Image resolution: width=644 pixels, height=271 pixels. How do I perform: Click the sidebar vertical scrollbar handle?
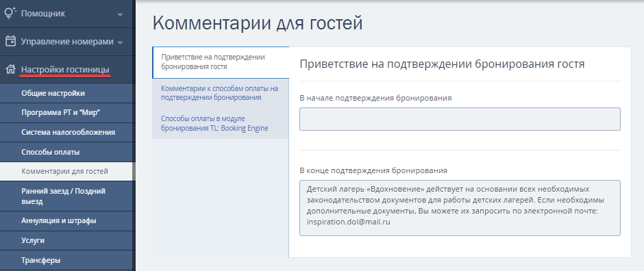pyautogui.click(x=134, y=171)
